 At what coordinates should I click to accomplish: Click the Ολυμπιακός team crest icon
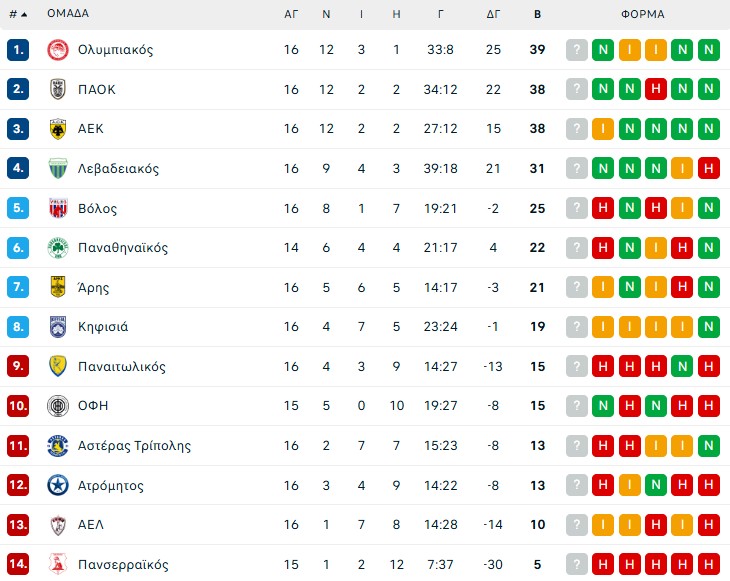(x=57, y=50)
